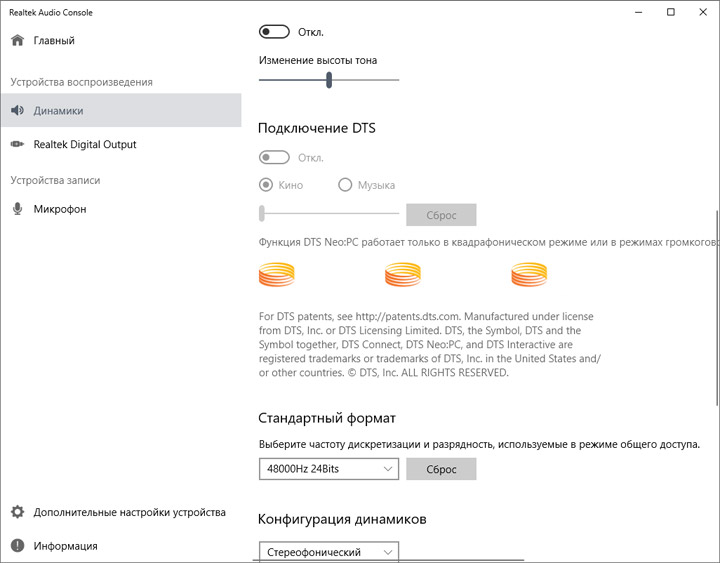Expand the Стереофонический speaker configuration dropdown
Viewport: 720px width, 563px height.
[x=328, y=552]
